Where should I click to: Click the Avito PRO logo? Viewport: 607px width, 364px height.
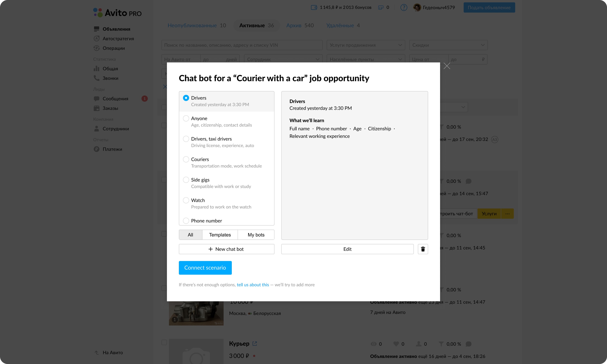pyautogui.click(x=117, y=12)
